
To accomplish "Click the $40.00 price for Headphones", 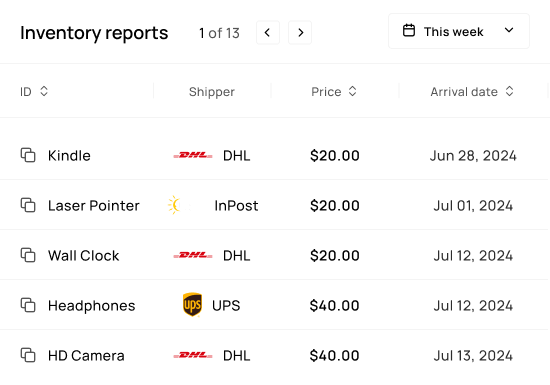I will coord(334,305).
